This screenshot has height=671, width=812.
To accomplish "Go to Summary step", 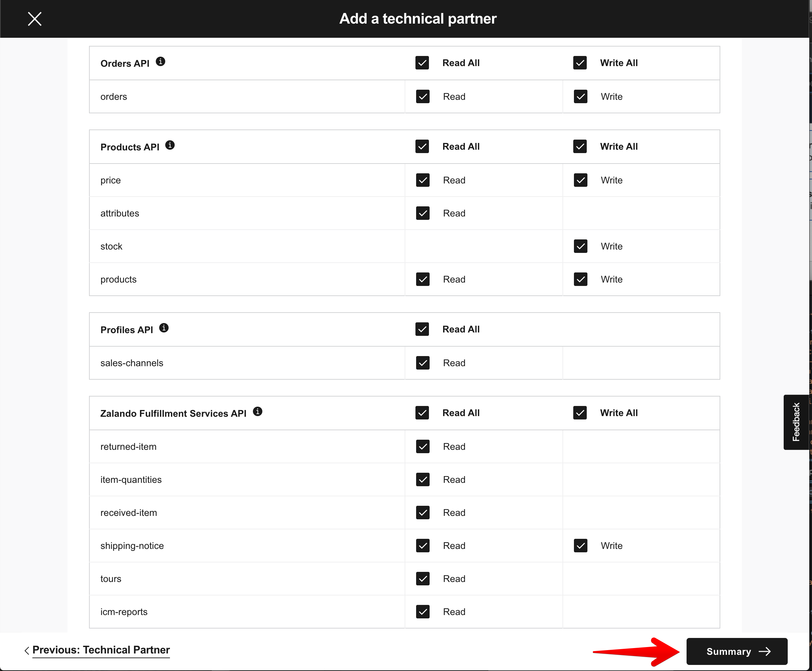I will click(737, 651).
